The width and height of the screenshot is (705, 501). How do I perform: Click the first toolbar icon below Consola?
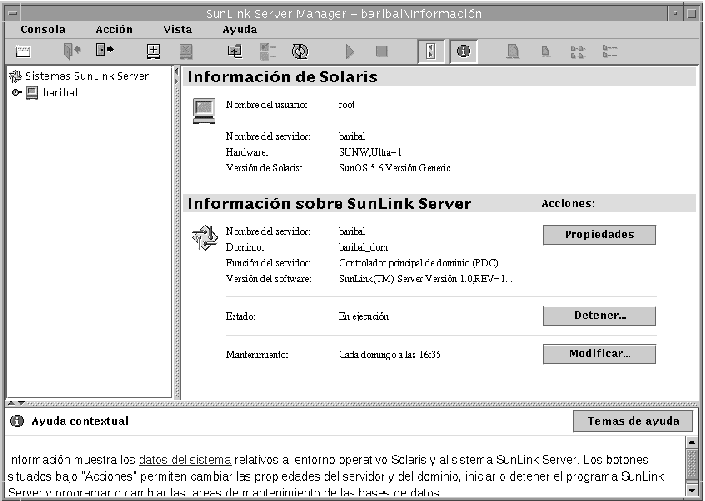pos(23,51)
